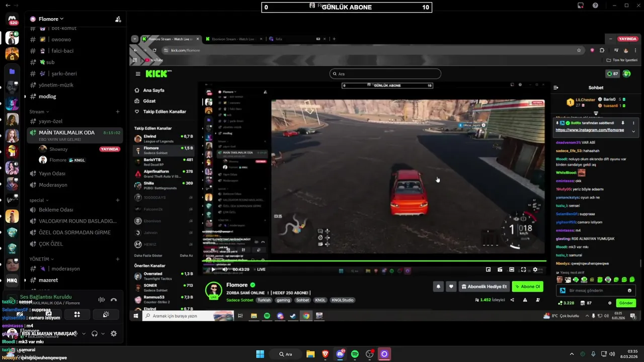Open Discord direct messages home icon

12,20
